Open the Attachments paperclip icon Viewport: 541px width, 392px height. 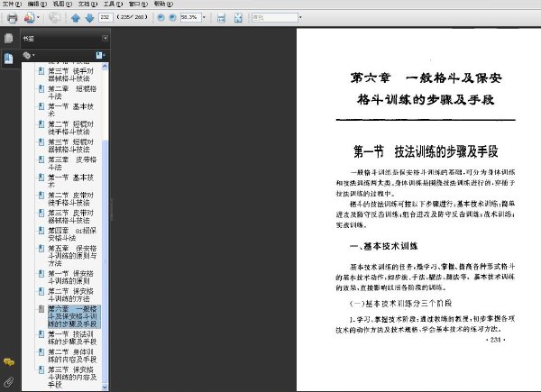coord(9,381)
